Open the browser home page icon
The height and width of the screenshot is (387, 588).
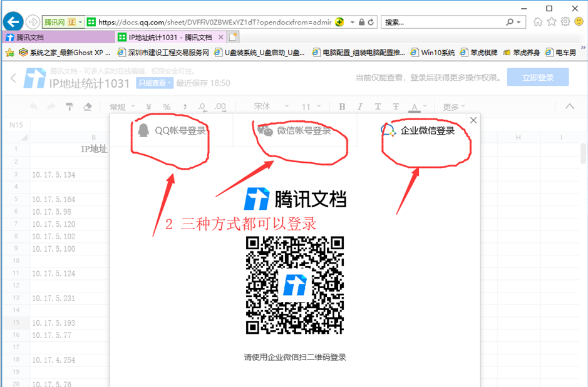coord(538,22)
